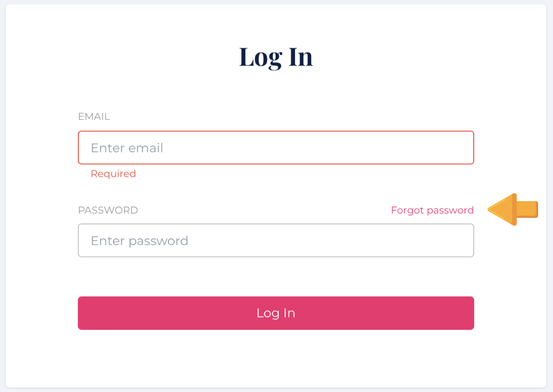Click the Required validation text under email

113,174
